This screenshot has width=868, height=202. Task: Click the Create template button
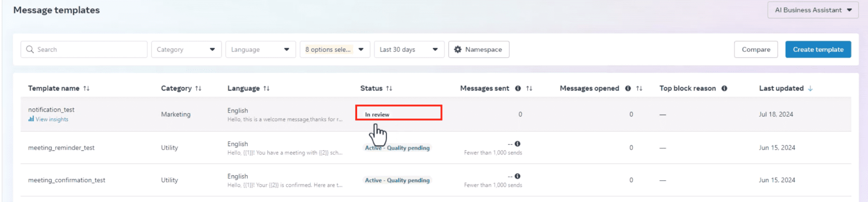coord(818,49)
